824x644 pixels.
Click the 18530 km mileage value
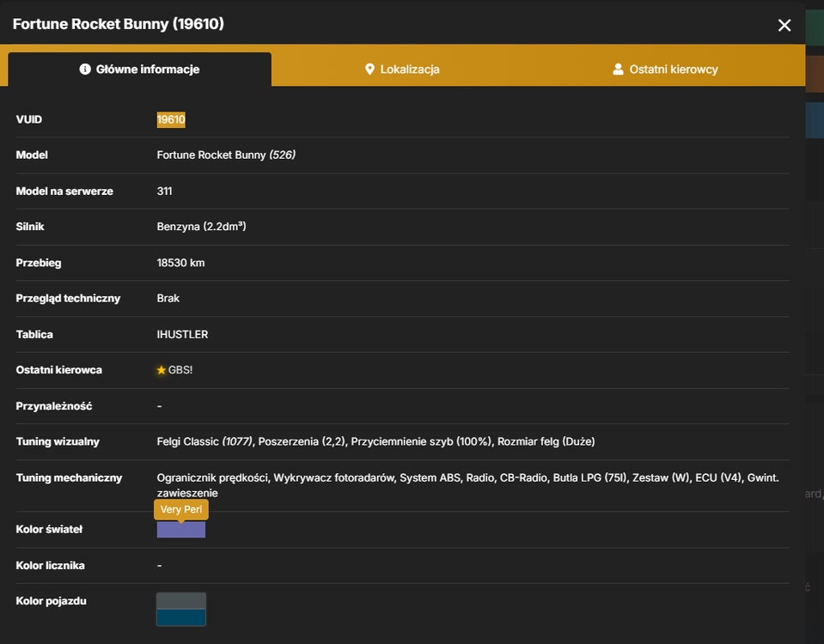click(x=180, y=263)
